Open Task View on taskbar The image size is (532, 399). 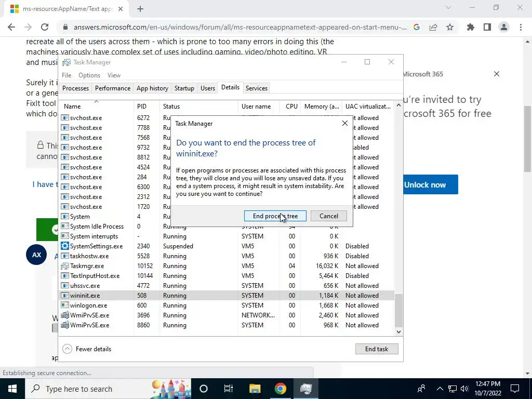pyautogui.click(x=229, y=389)
